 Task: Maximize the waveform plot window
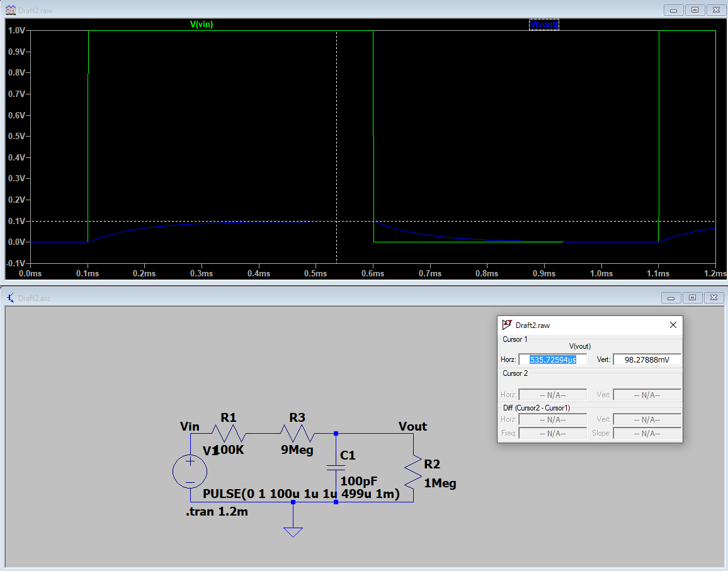coord(695,9)
